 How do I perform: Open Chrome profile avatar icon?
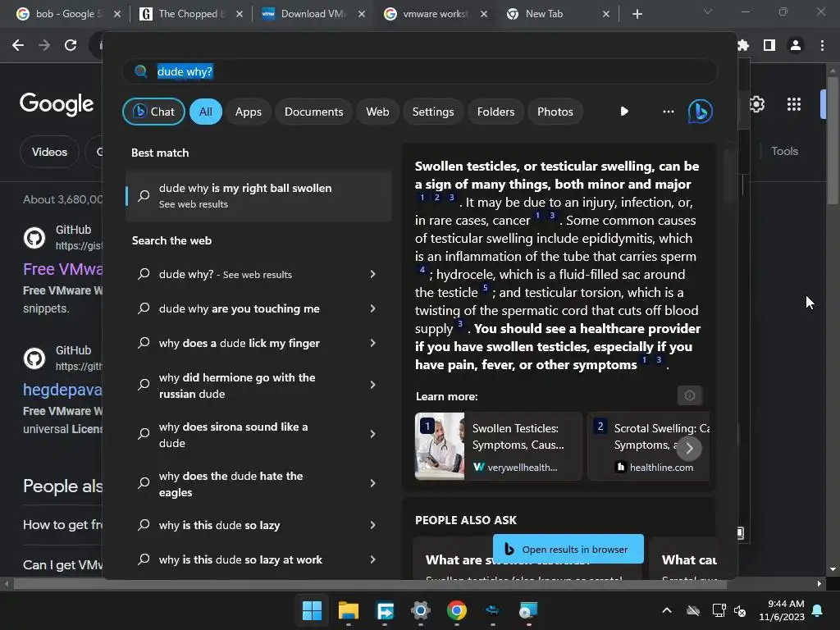796,45
